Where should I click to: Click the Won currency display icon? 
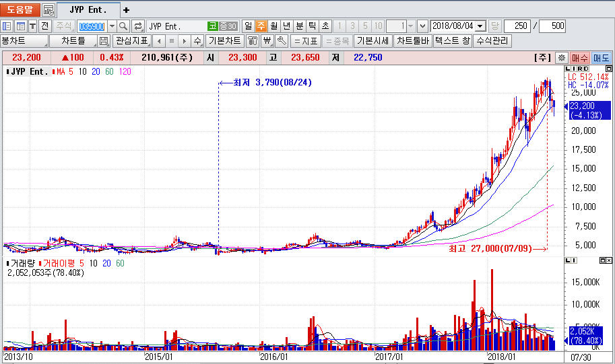267,41
